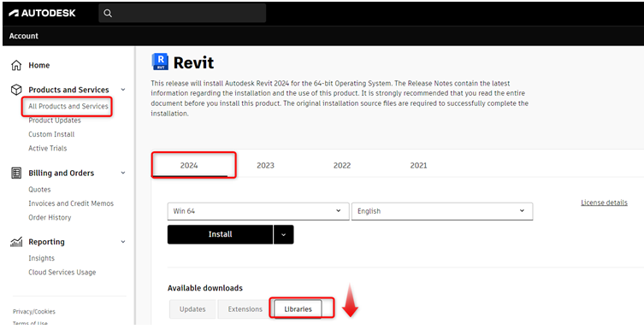Viewport: 644px width, 335px height.
Task: Click the Account header label
Action: tap(23, 36)
